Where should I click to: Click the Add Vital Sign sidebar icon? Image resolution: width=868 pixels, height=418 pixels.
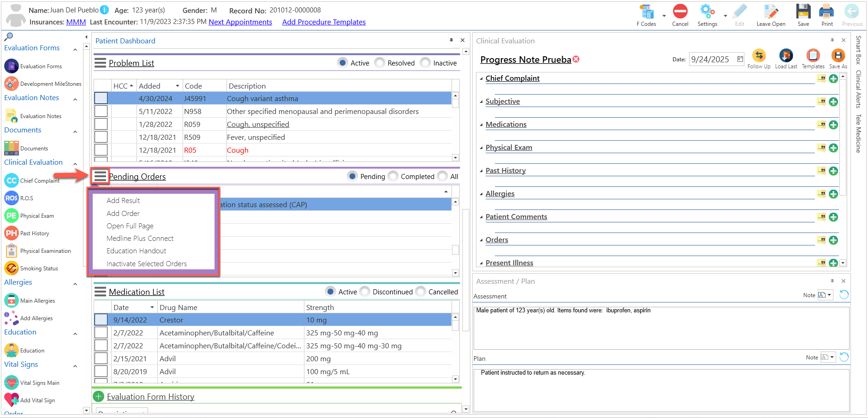[x=12, y=400]
